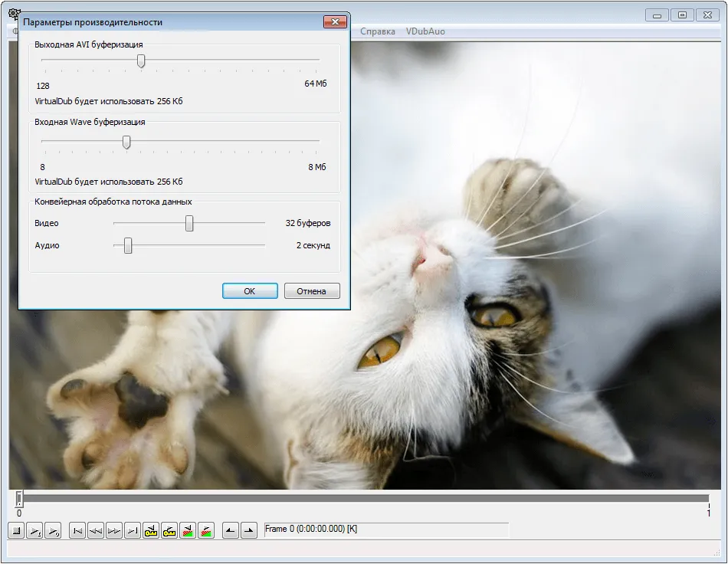The image size is (728, 564).
Task: Click the Отмена button
Action: (x=312, y=291)
